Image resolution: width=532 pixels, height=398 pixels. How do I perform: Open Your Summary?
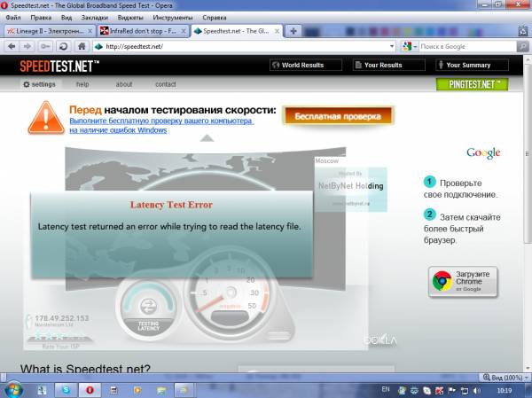472,65
